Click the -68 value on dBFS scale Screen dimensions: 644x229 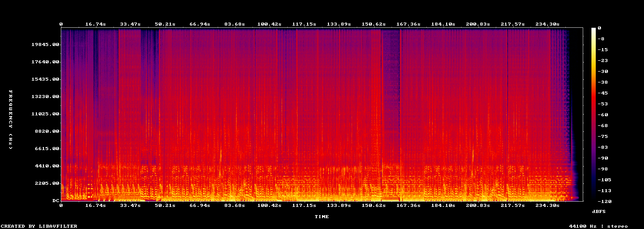603,125
